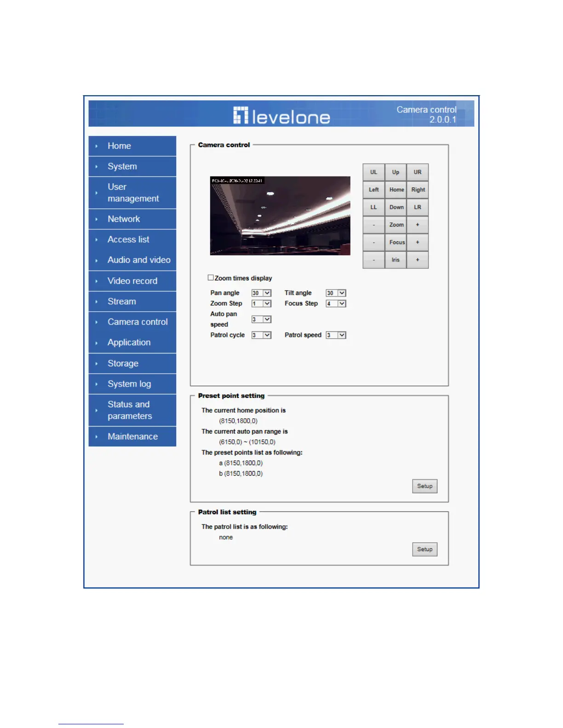Open Stream menu item
Viewport: 563px width, 728px height.
coord(132,301)
